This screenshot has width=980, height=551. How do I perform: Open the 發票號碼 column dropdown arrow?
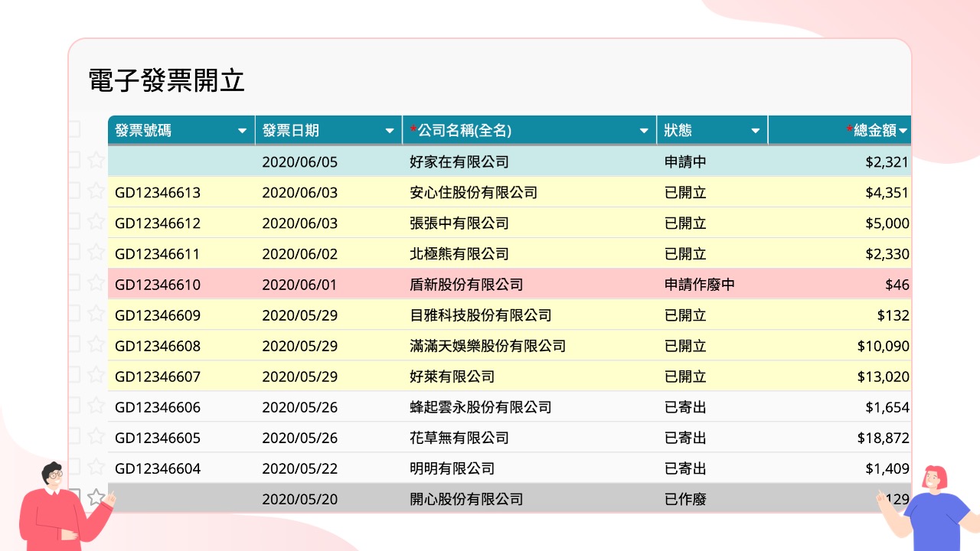pyautogui.click(x=243, y=131)
